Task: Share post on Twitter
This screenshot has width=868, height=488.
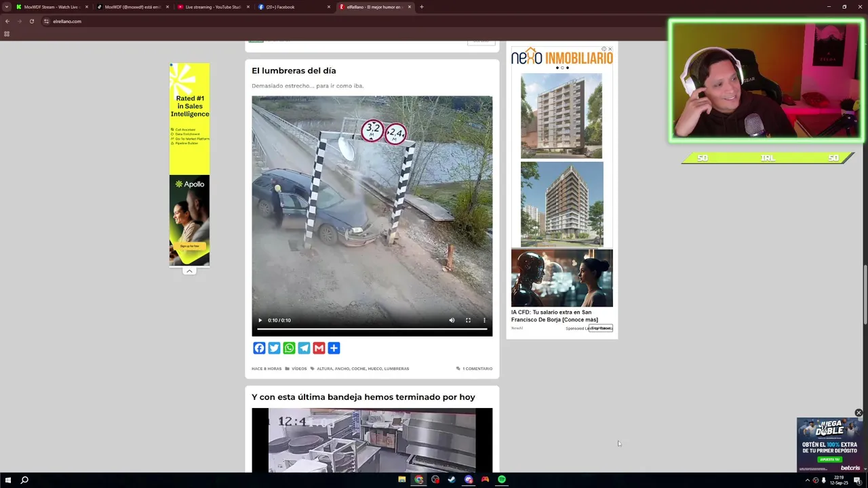Action: pos(274,348)
